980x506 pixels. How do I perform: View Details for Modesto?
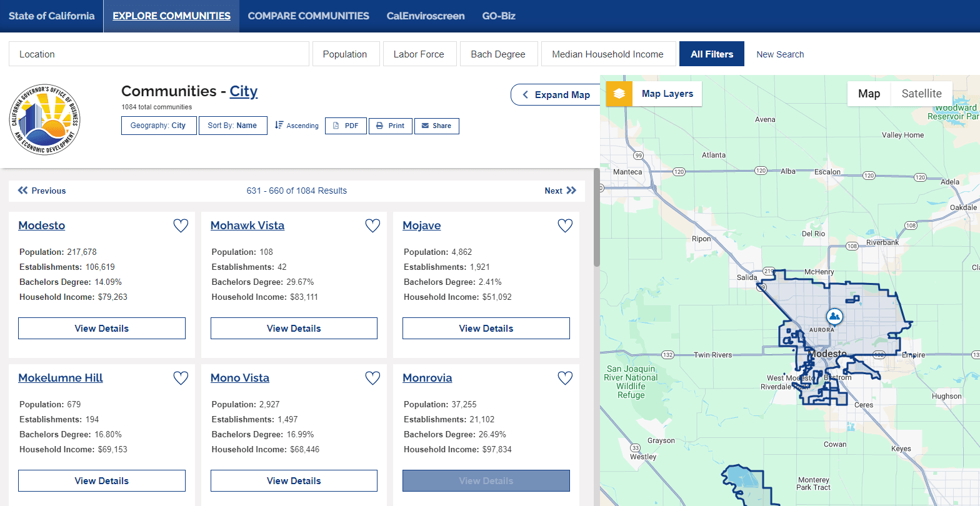(102, 329)
